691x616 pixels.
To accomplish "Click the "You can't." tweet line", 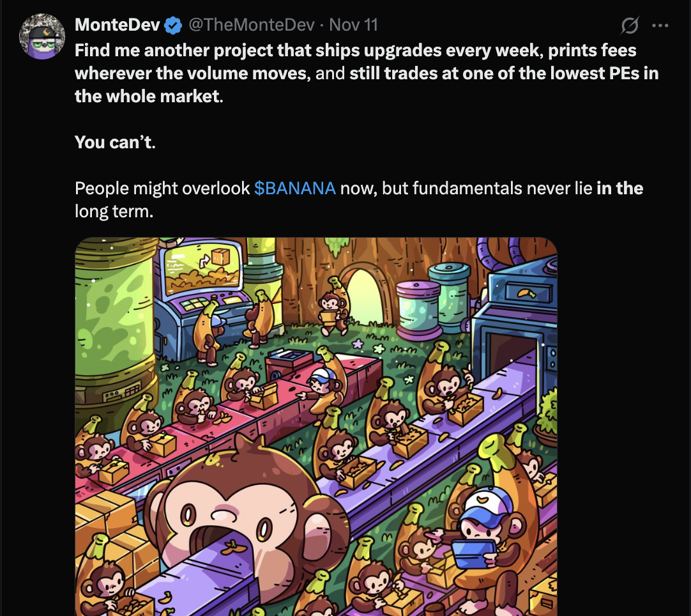I will click(x=115, y=142).
